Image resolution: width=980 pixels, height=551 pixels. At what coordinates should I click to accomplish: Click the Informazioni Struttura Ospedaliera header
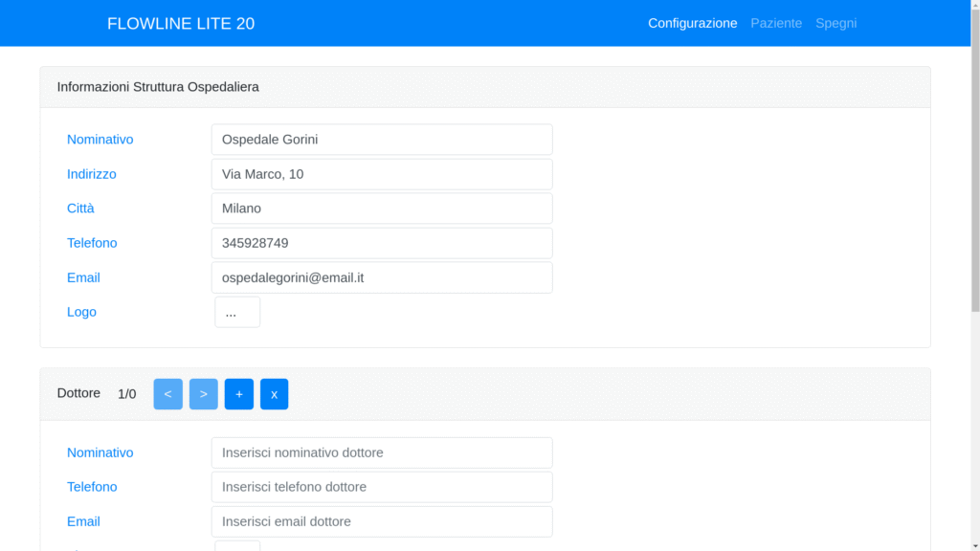(x=158, y=87)
